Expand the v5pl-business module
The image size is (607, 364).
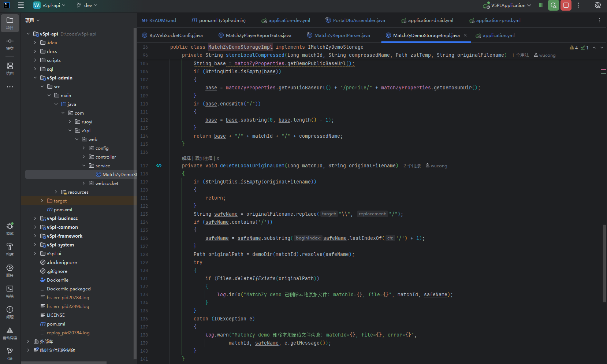point(35,218)
